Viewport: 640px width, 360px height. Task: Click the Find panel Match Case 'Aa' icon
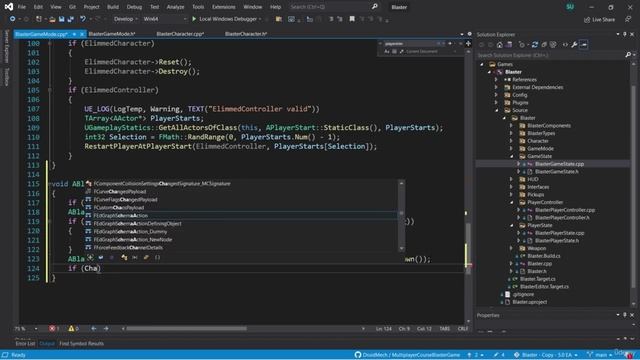(x=387, y=51)
